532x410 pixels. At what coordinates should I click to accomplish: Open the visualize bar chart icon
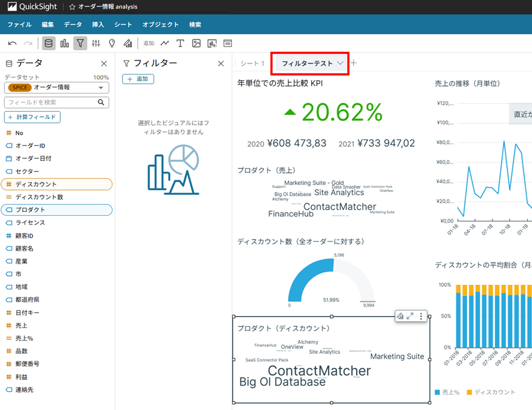(x=64, y=43)
